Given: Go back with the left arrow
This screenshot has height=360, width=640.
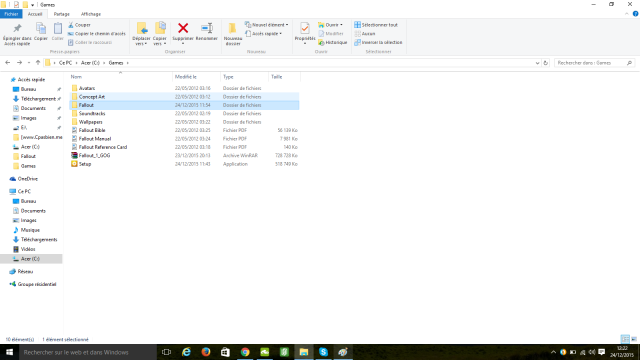Looking at the screenshot, I should 7,62.
